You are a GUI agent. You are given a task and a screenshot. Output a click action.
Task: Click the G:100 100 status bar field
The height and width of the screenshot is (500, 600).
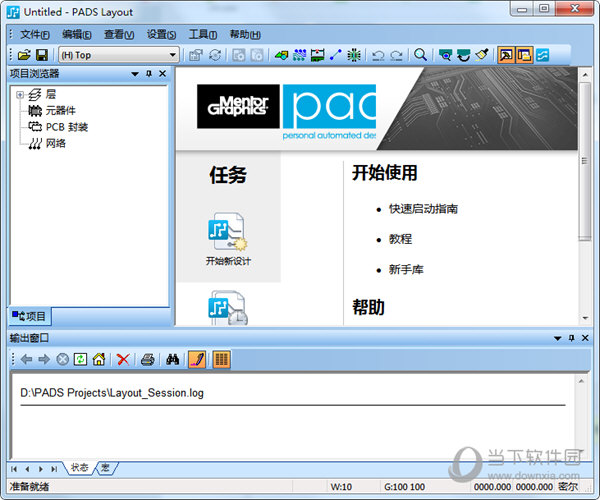(425, 487)
